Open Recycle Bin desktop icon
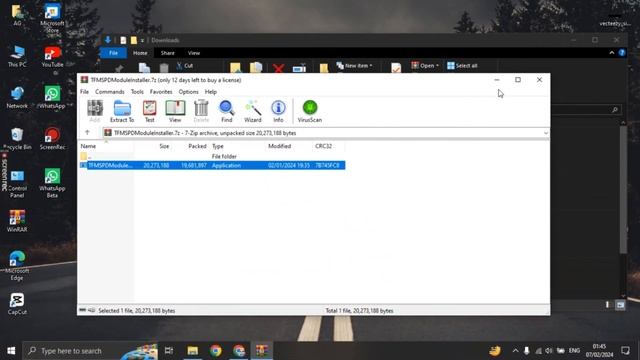640x360 pixels. (17, 139)
